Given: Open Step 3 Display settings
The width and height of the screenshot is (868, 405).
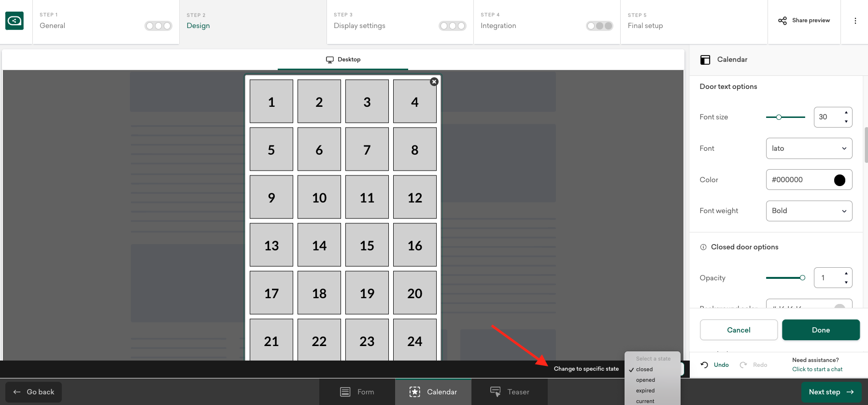Looking at the screenshot, I should (x=400, y=22).
